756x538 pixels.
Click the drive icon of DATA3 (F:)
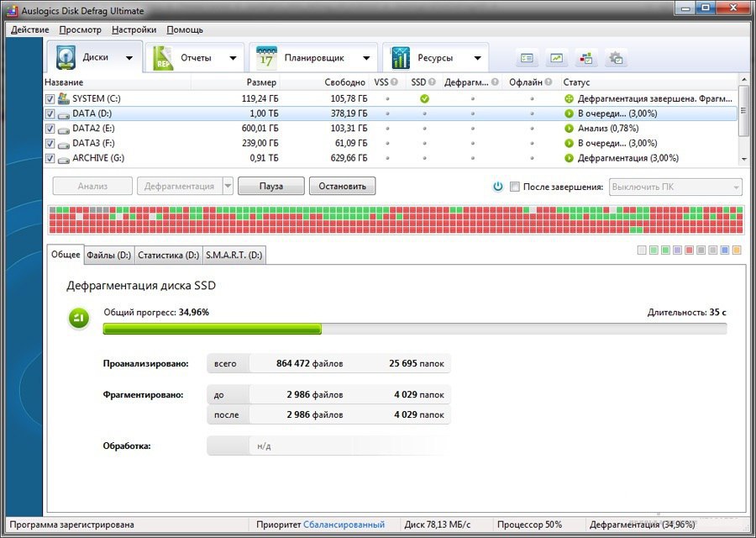click(64, 145)
